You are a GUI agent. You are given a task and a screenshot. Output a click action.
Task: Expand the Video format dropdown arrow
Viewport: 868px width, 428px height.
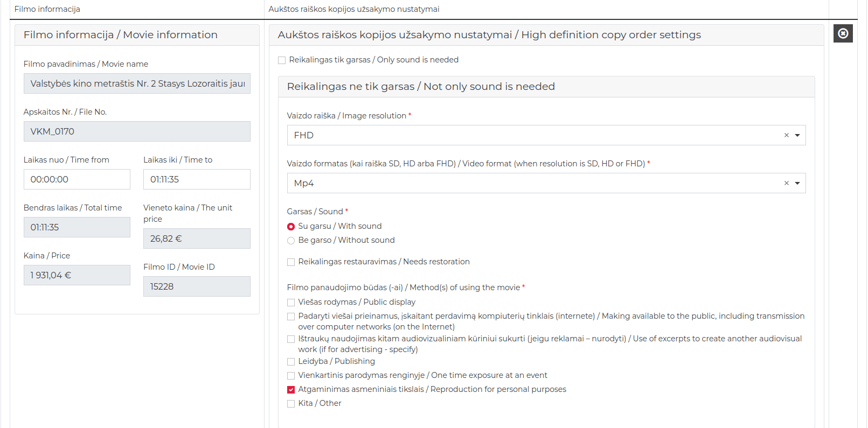tap(797, 183)
